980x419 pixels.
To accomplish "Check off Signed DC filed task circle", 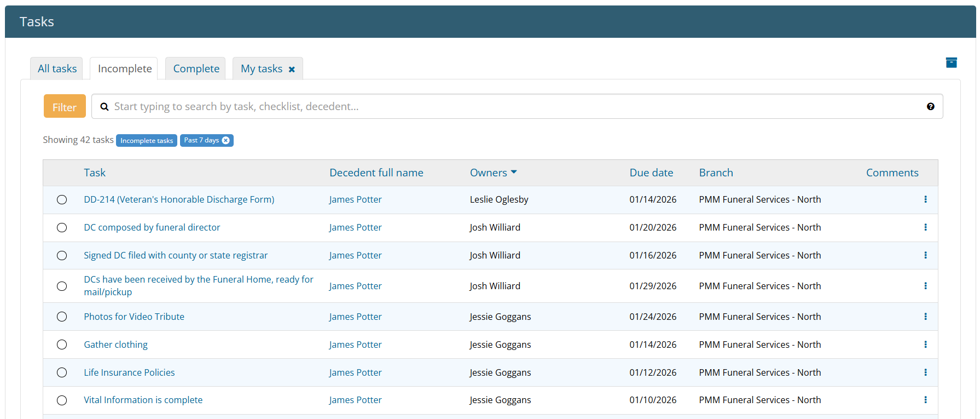I will point(62,256).
